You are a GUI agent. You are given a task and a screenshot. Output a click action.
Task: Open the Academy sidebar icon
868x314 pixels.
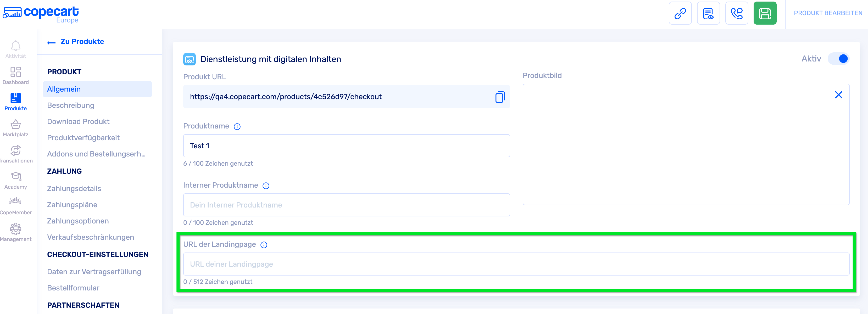coord(15,177)
